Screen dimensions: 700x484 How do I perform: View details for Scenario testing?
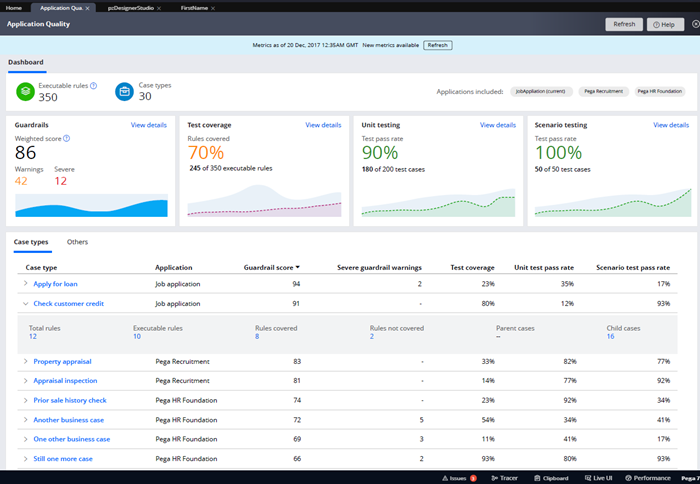tap(671, 125)
